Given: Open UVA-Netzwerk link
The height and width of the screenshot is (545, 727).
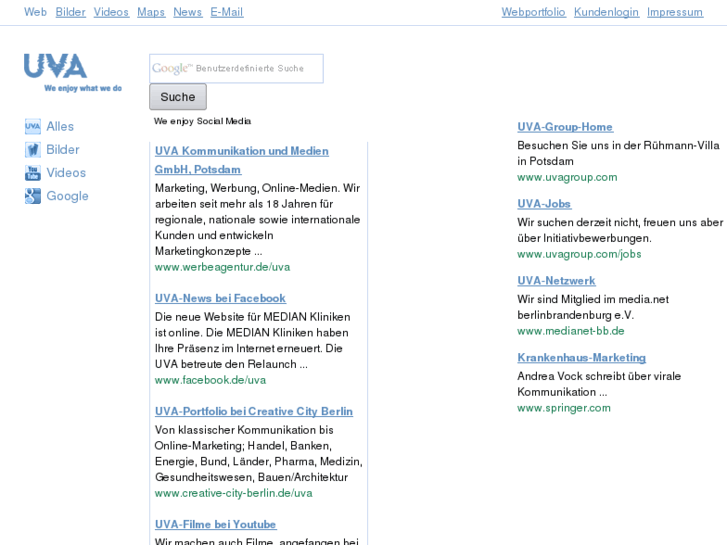Looking at the screenshot, I should click(556, 281).
